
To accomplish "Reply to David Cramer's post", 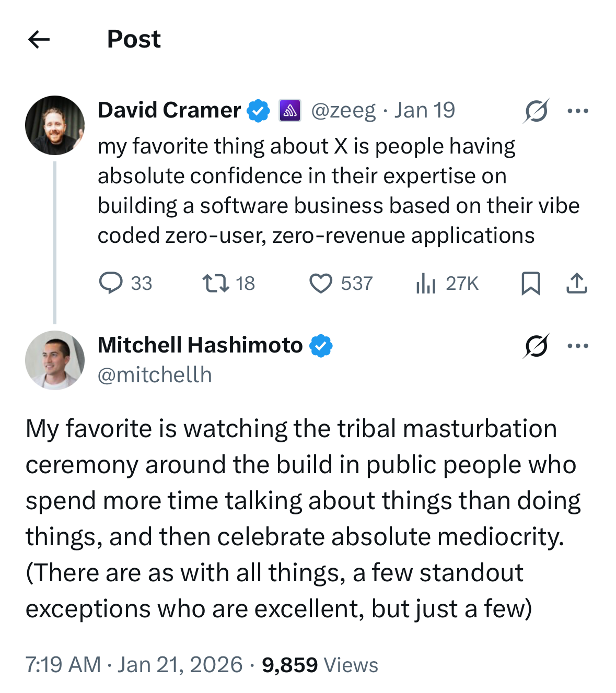I will [111, 284].
